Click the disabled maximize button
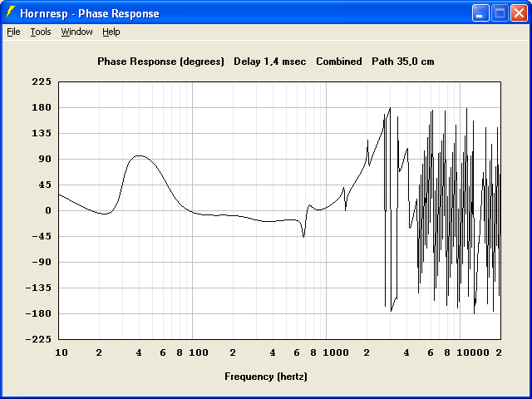 (500, 13)
